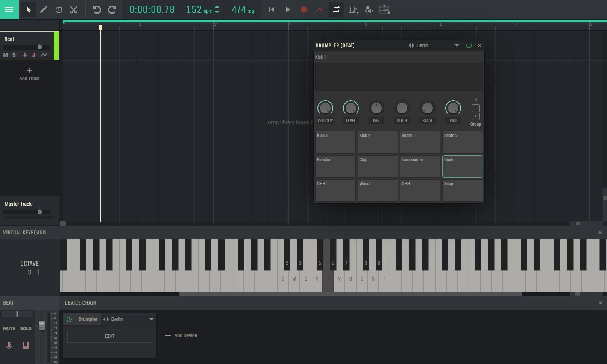The width and height of the screenshot is (607, 364).
Task: Open the automation icon on the Beat track
Action: point(44,55)
